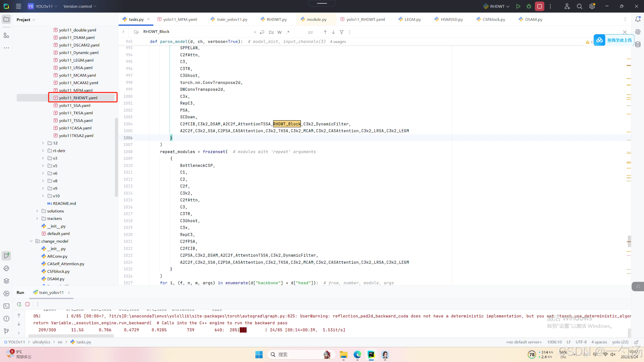The width and height of the screenshot is (644, 362).
Task: Switch to the module.py editor tab
Action: pos(316,19)
